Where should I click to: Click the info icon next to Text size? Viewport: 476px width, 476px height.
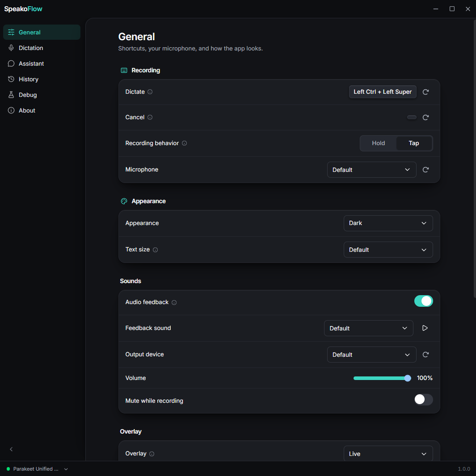[x=155, y=250]
